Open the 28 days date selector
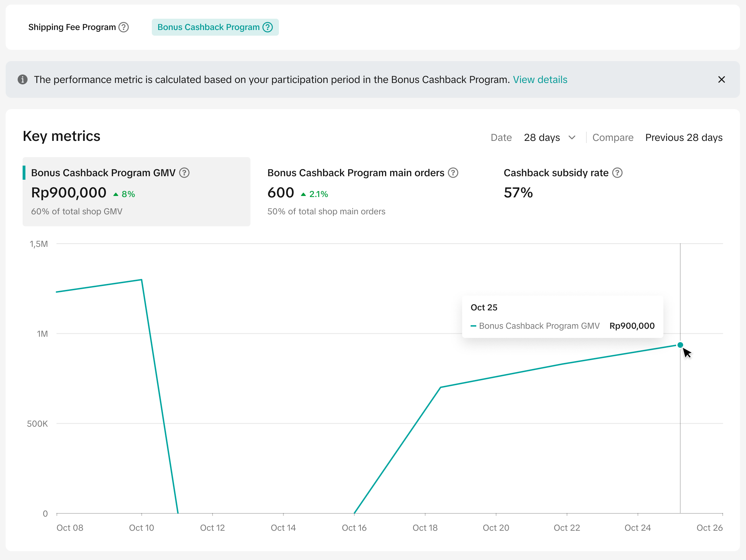Viewport: 746px width, 560px height. click(x=542, y=137)
